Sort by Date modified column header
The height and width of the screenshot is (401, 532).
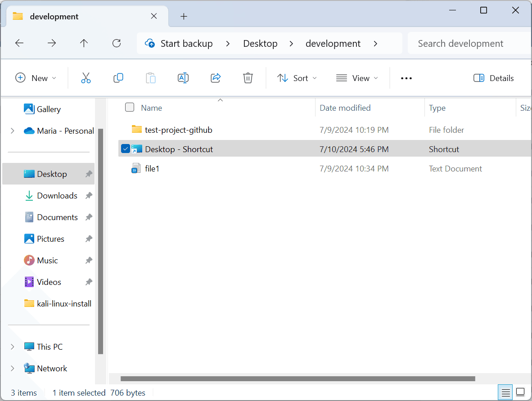[x=345, y=108]
